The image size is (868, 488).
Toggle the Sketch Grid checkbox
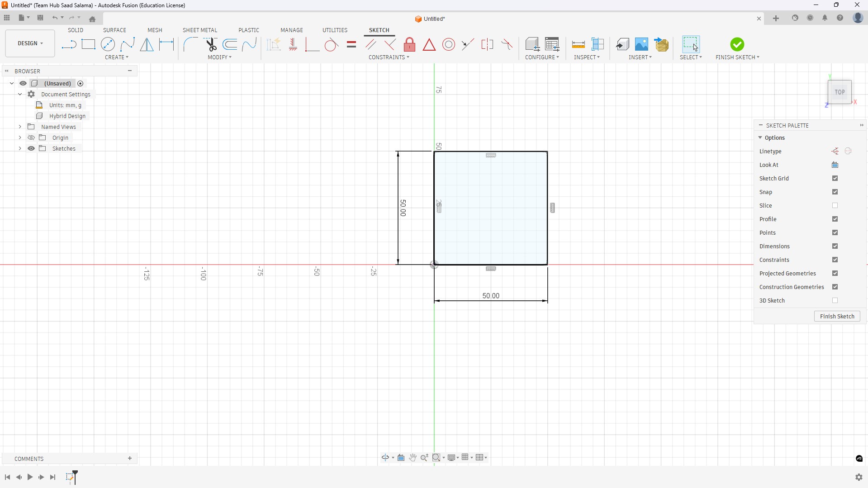835,179
